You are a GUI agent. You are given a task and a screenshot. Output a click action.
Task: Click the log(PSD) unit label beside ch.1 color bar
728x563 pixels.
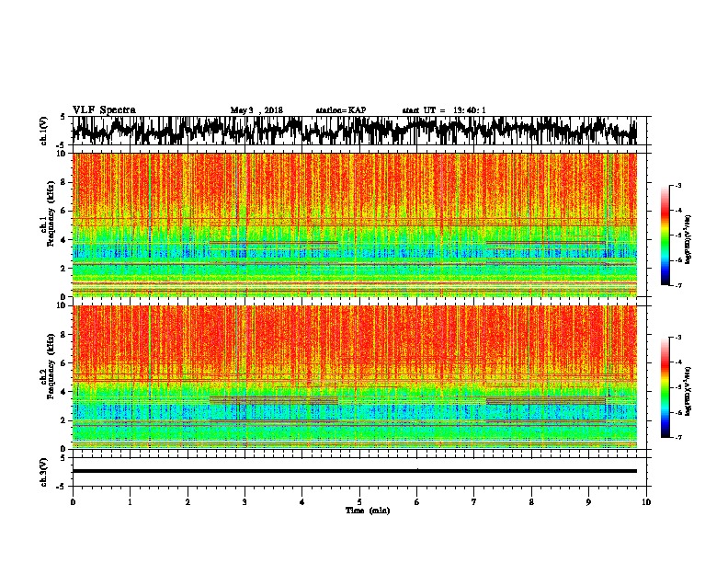click(x=688, y=239)
